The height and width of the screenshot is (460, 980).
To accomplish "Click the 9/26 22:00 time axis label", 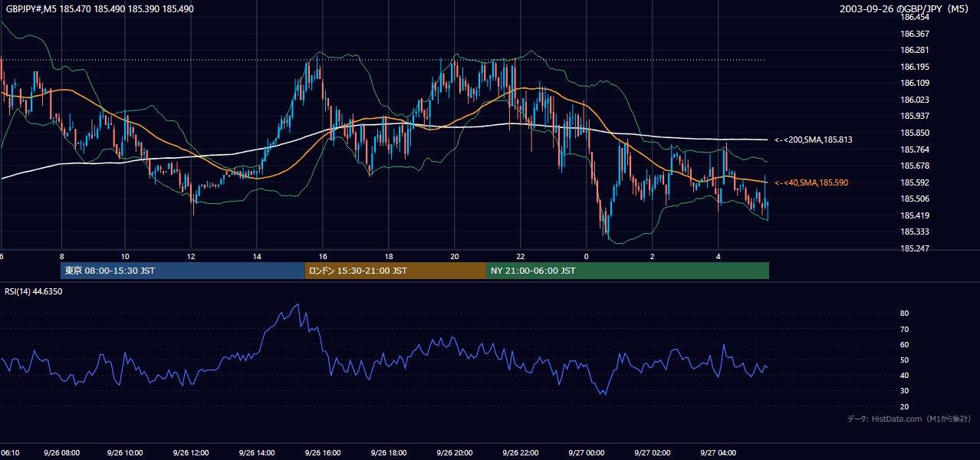I will (x=521, y=453).
